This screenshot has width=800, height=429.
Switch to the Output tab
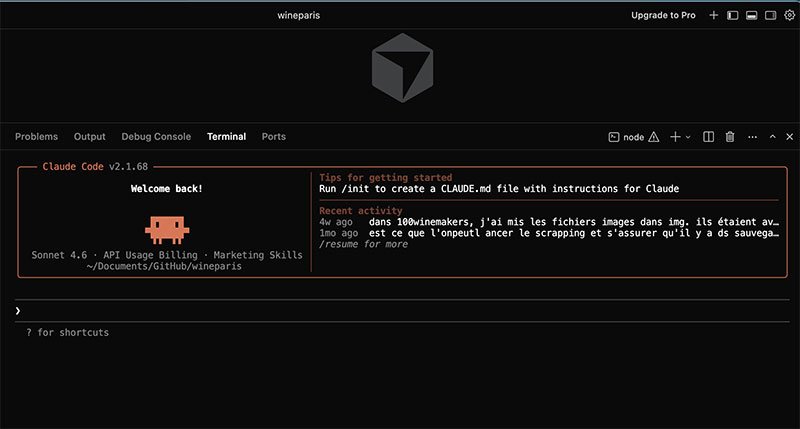pos(89,137)
